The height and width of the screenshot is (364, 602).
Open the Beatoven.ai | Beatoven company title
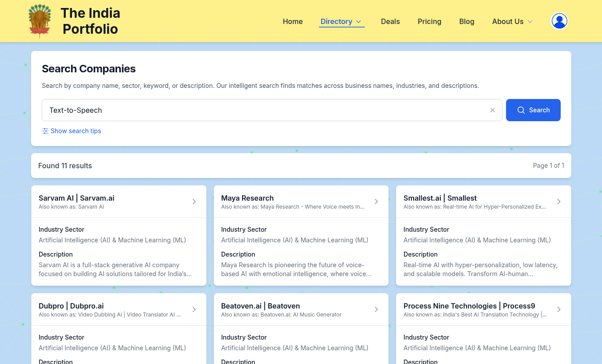coord(260,306)
